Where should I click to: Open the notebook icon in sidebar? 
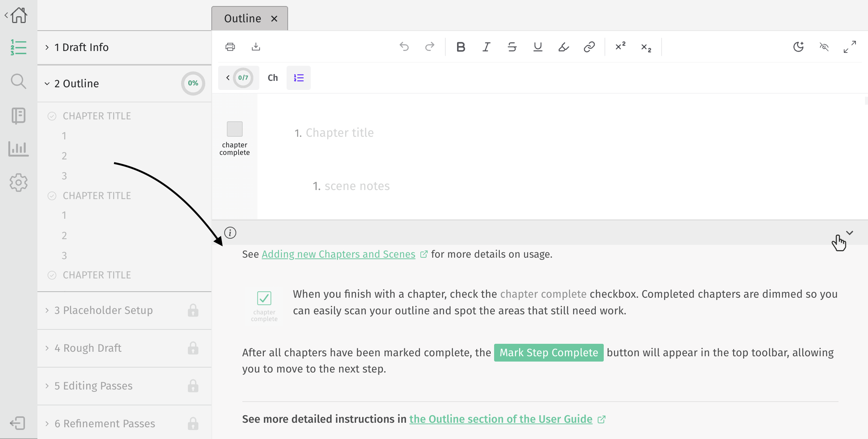(x=19, y=116)
